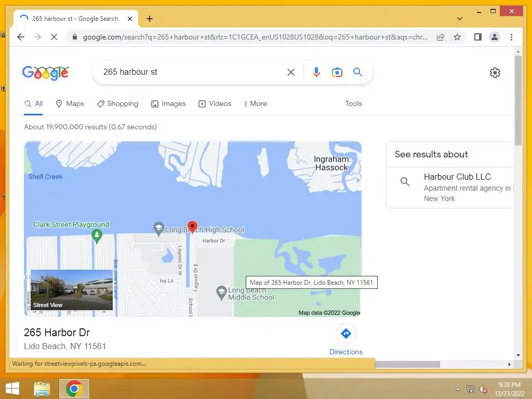Start voice search with microphone icon
The width and height of the screenshot is (532, 399).
coord(316,72)
